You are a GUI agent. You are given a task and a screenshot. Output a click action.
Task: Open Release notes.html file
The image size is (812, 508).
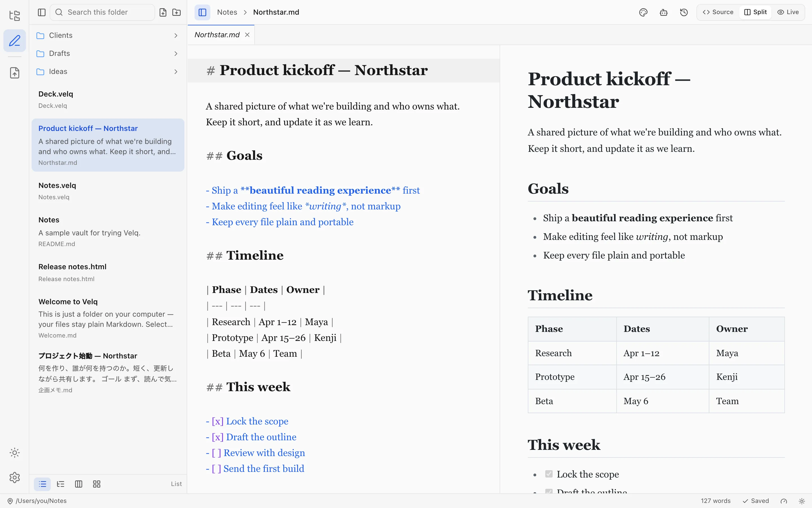point(108,272)
